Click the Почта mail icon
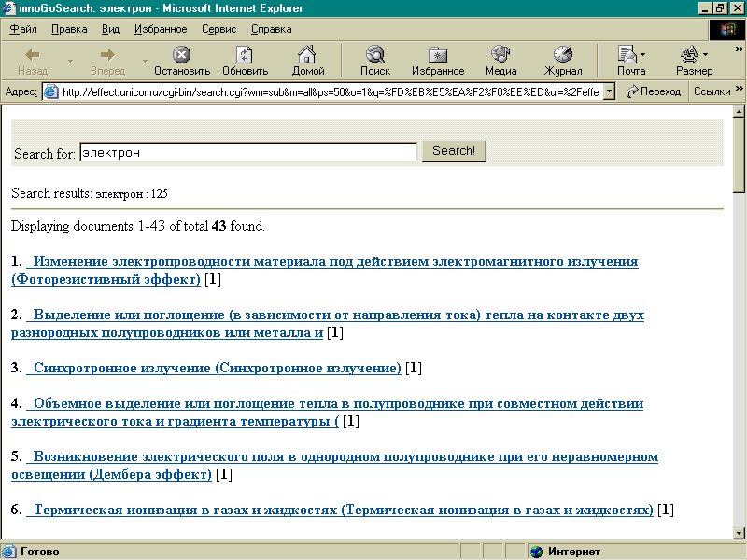 627,54
